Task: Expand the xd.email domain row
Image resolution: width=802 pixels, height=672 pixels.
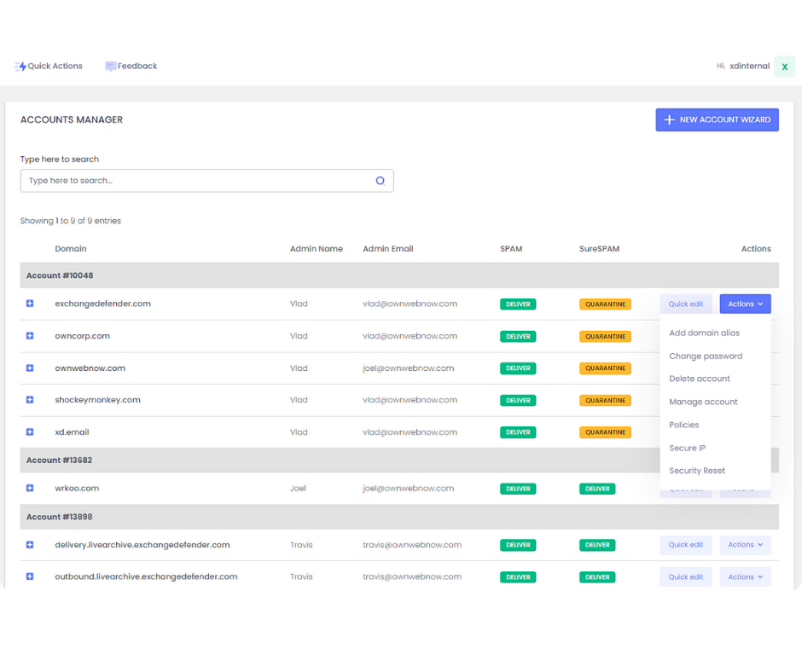Action: coord(30,432)
